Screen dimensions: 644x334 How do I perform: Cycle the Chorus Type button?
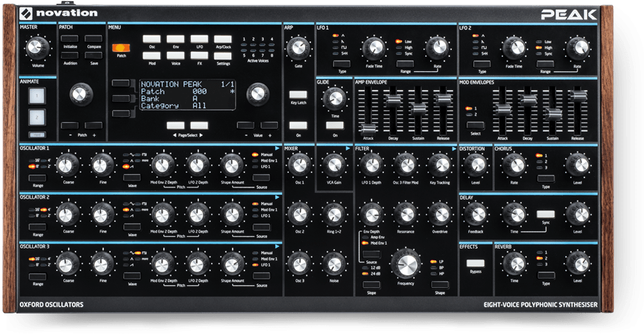pyautogui.click(x=546, y=178)
